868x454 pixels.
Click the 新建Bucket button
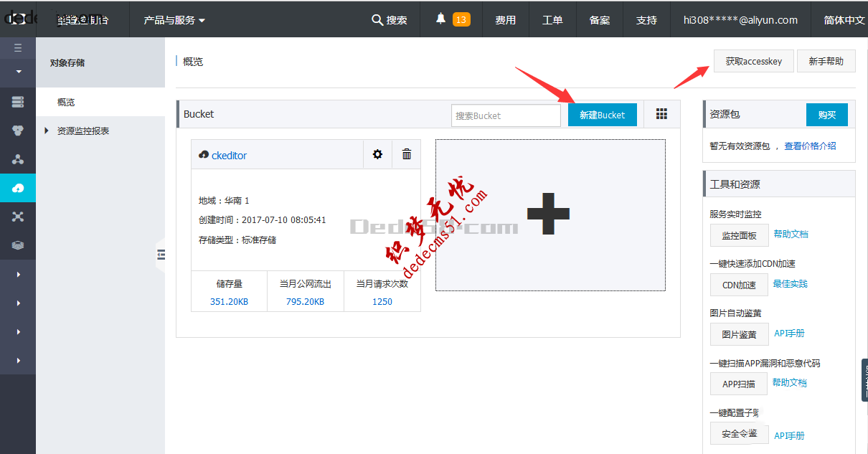[x=602, y=115]
